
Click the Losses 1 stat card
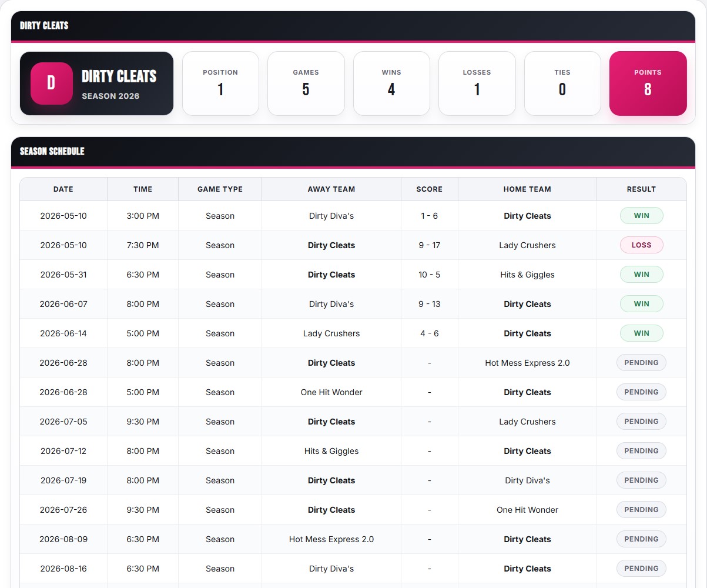tap(477, 83)
